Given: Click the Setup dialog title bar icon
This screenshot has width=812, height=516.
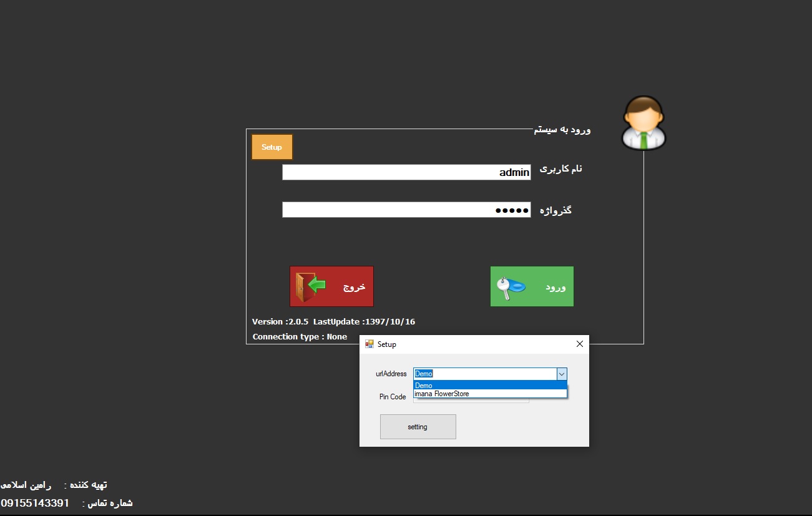Looking at the screenshot, I should pos(369,344).
